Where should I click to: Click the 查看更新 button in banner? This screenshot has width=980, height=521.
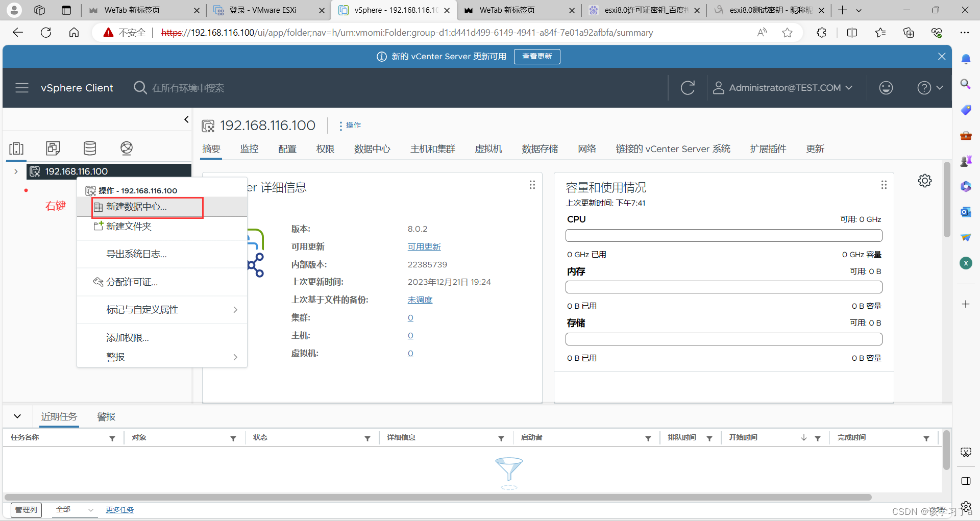[x=537, y=57]
